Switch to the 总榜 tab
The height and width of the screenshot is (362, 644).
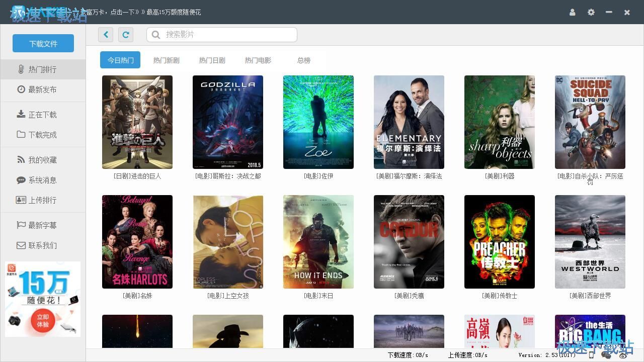click(304, 60)
